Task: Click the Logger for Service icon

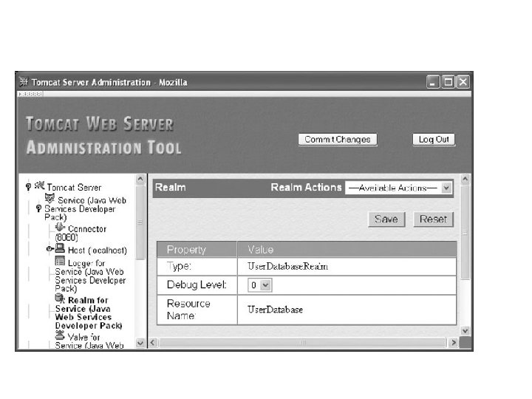Action: (60, 261)
